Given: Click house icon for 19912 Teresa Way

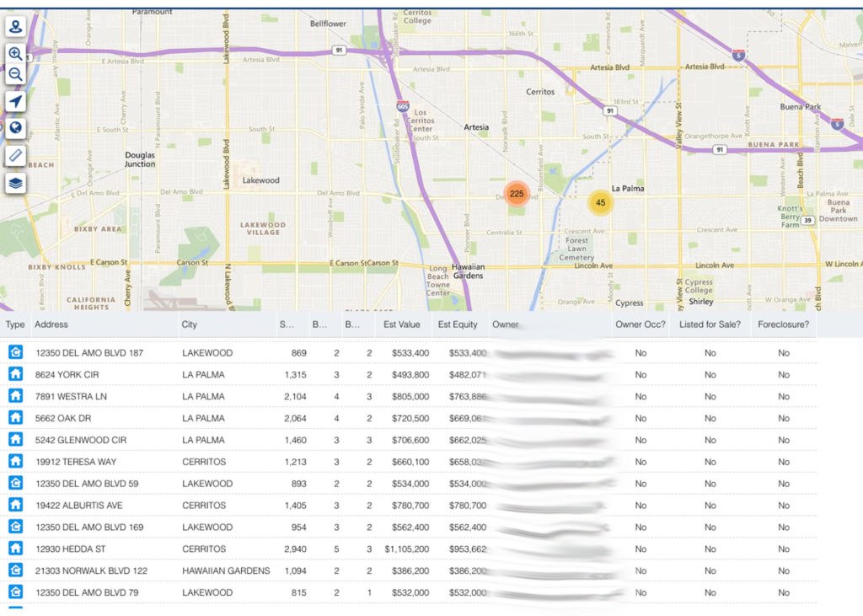Looking at the screenshot, I should (x=15, y=461).
